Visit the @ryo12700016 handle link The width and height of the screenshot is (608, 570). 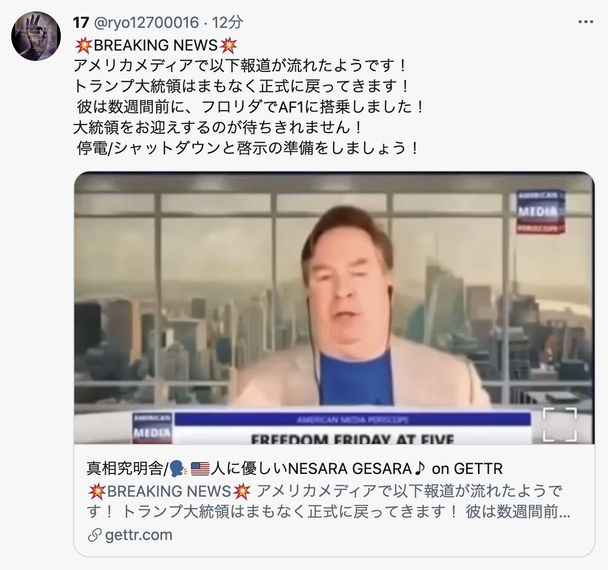pyautogui.click(x=147, y=23)
